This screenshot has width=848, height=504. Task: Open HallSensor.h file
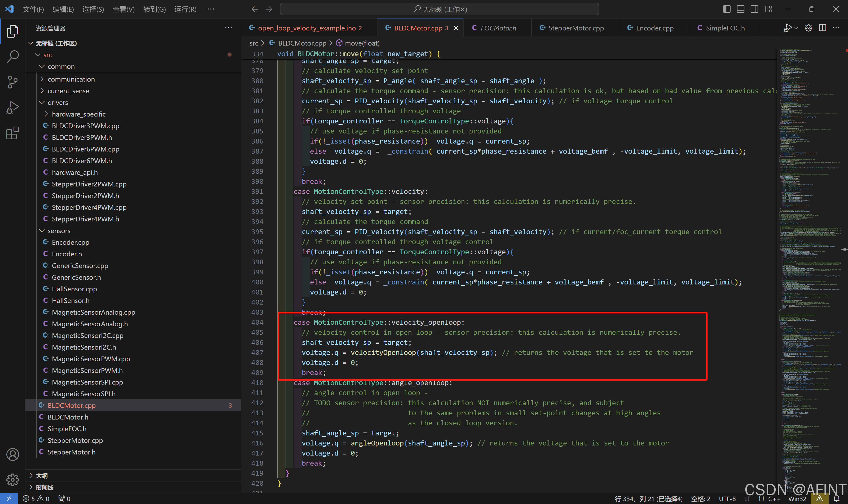click(133, 301)
